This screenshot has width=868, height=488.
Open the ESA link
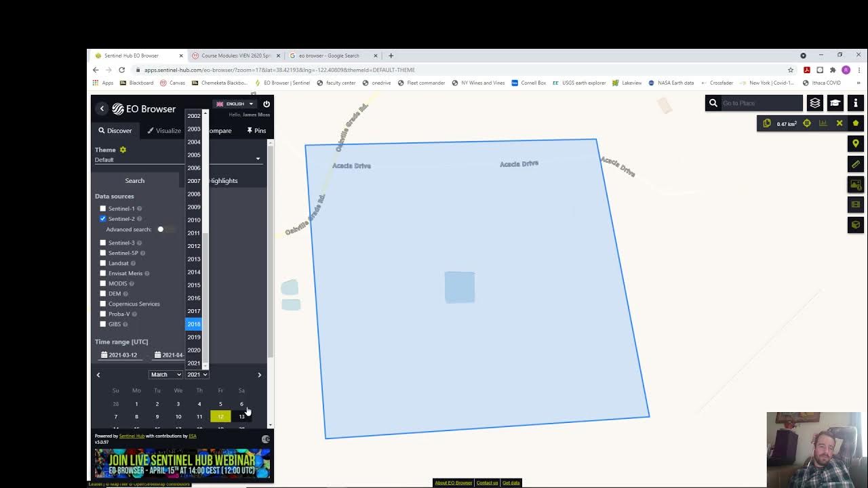point(193,436)
